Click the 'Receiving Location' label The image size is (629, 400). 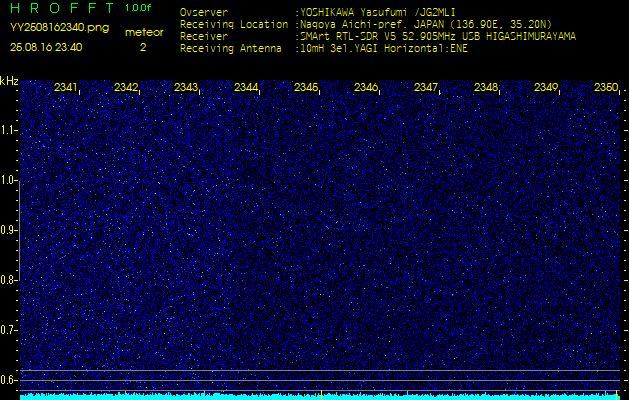234,24
